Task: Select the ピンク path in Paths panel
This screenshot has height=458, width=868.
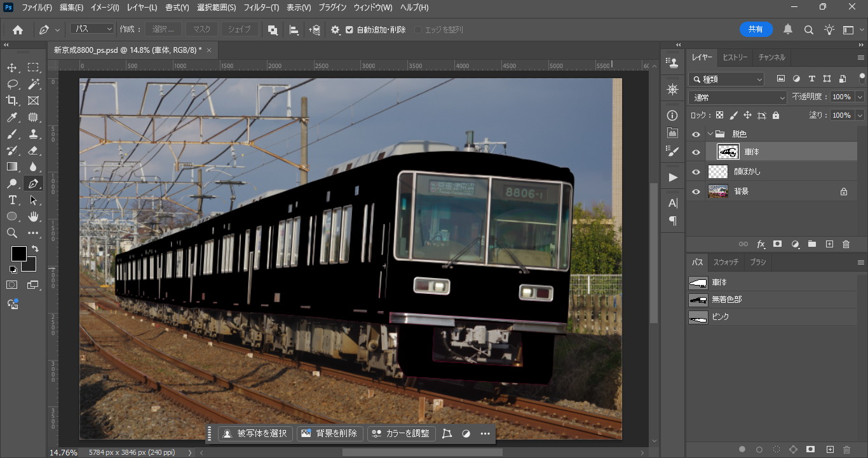Action: [x=720, y=317]
